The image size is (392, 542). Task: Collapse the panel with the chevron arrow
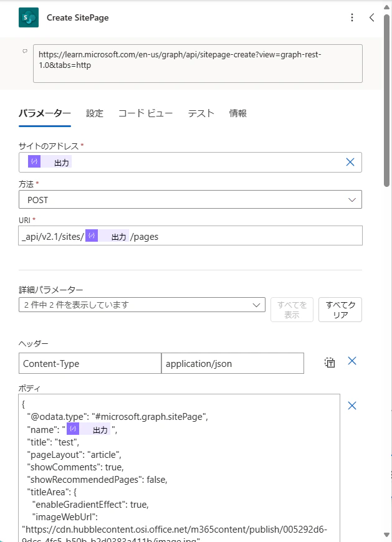tap(371, 17)
